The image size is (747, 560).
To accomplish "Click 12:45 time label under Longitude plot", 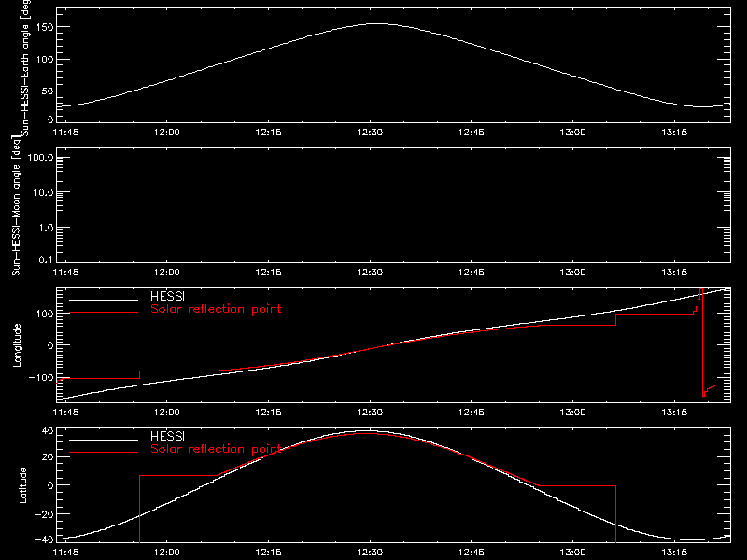I will point(472,412).
